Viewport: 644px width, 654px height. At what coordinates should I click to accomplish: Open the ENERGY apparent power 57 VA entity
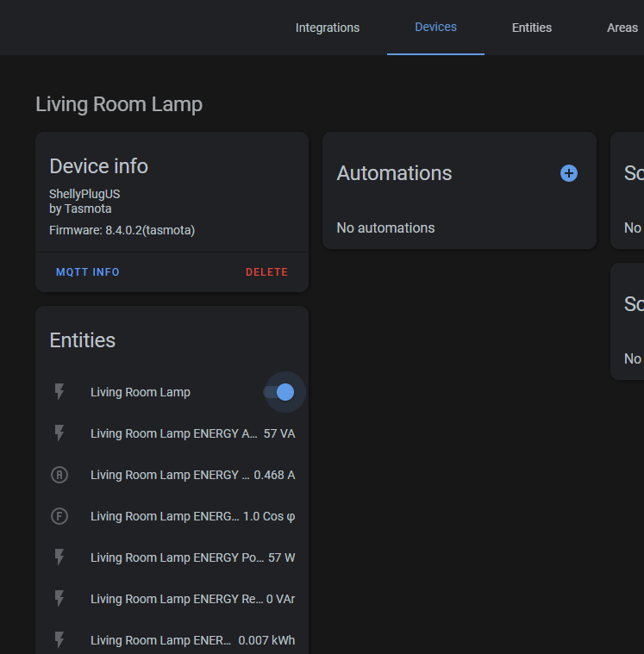click(174, 433)
